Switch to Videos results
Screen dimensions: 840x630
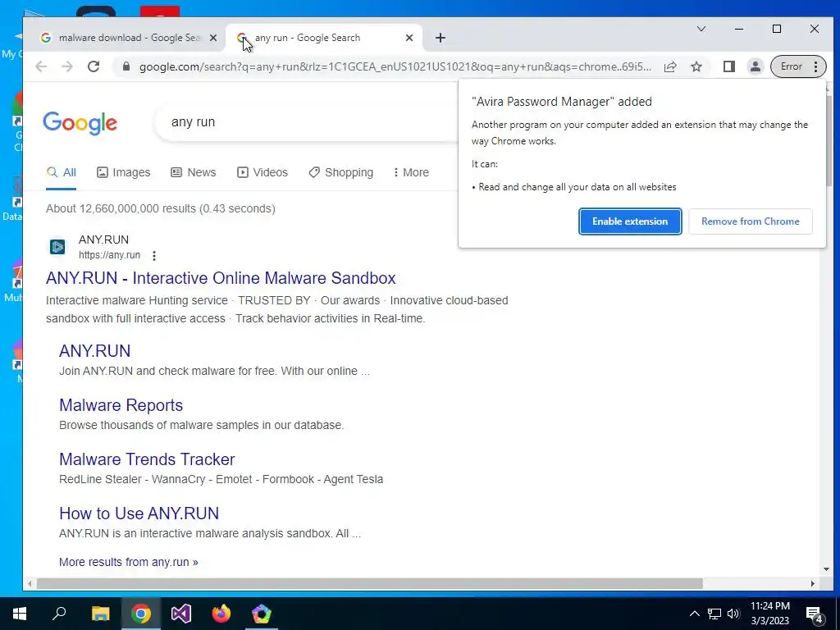(x=262, y=172)
